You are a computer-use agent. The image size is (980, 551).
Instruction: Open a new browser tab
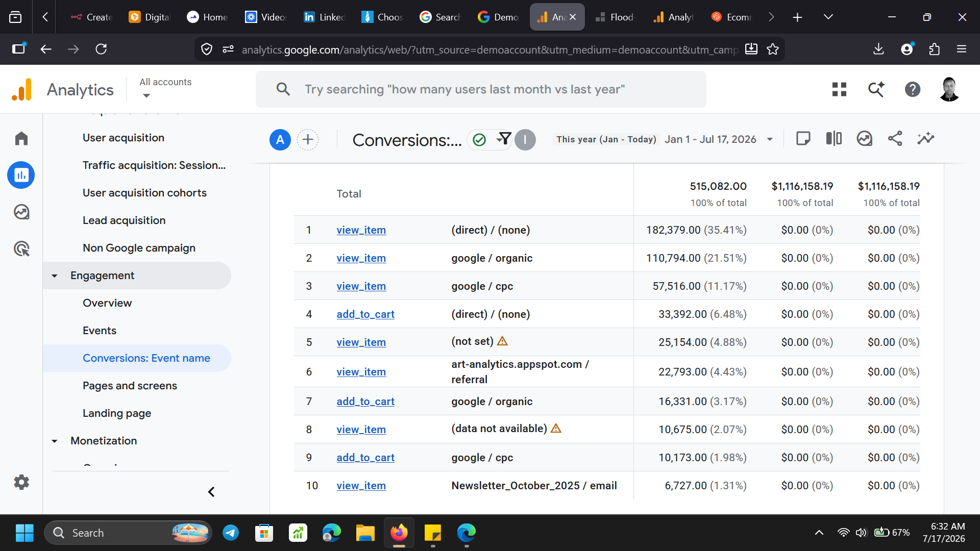tap(797, 17)
